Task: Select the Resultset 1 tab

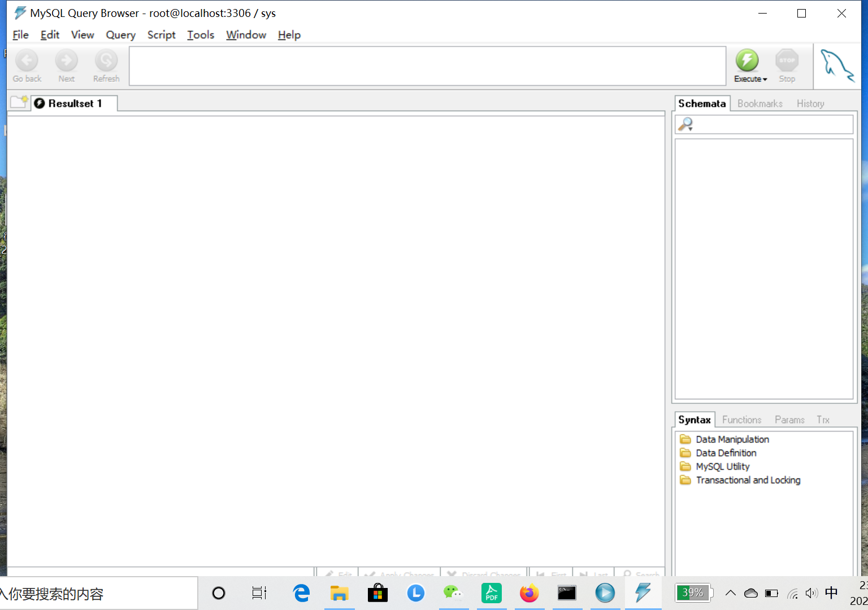Action: [x=75, y=103]
